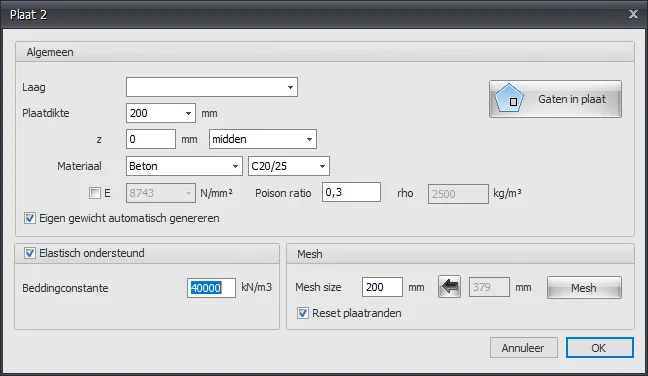
Task: Click the Annuleer button
Action: 524,348
